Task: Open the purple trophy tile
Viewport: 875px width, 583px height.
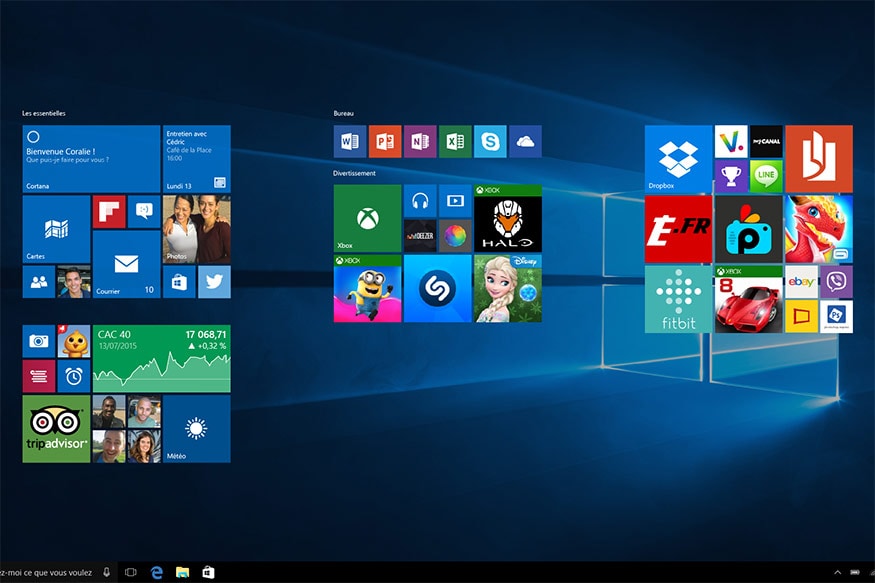Action: (731, 176)
